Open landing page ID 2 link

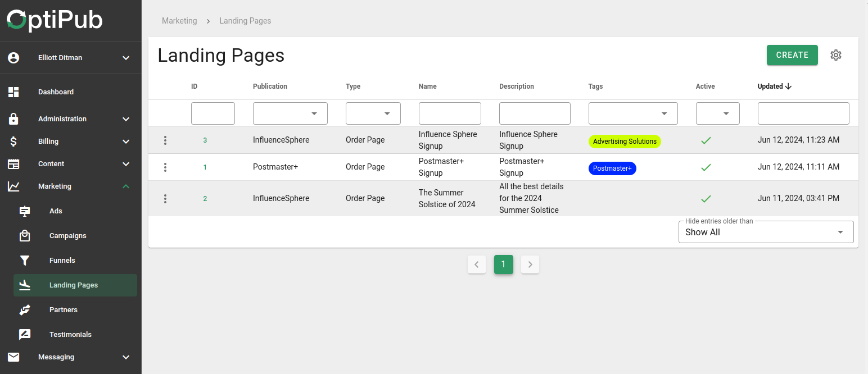(x=205, y=199)
